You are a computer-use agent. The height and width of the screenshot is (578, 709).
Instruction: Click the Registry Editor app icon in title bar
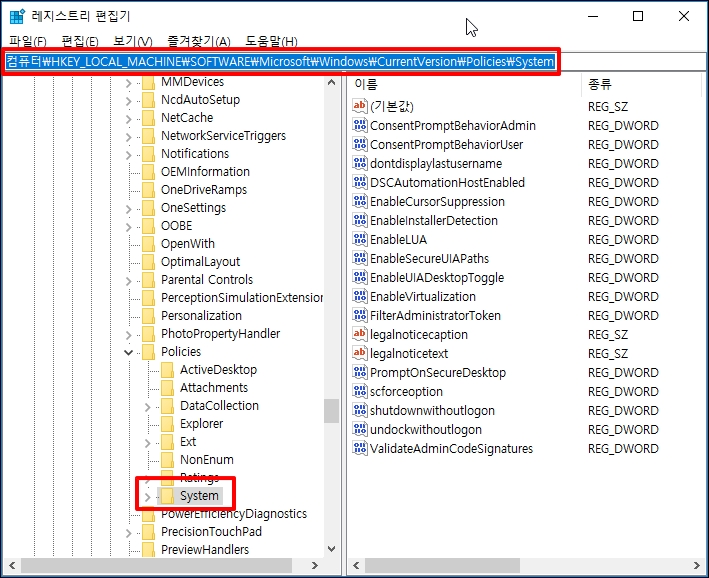[x=17, y=16]
